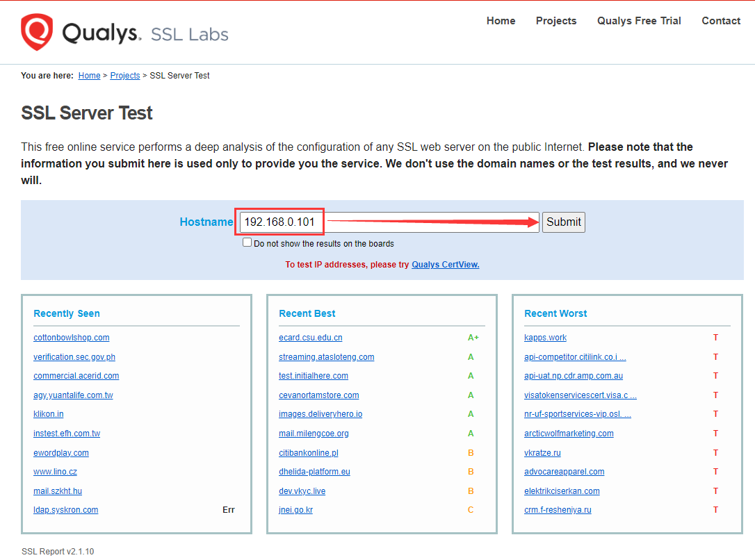
Task: Click the SSL Report v2.1.10 footer text
Action: click(58, 552)
